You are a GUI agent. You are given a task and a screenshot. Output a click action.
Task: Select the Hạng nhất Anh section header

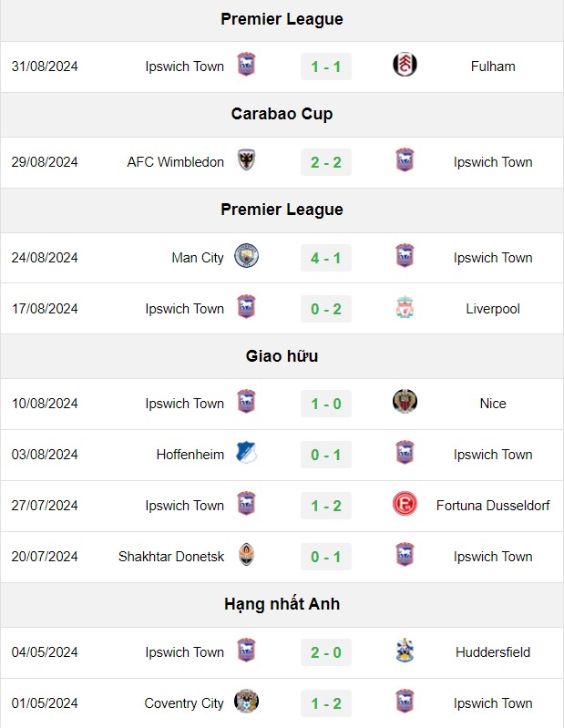point(282,604)
